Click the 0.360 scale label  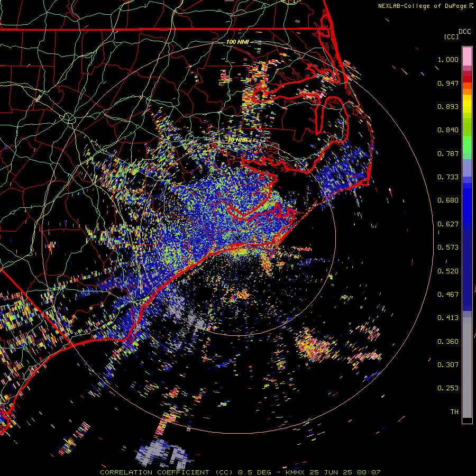click(448, 342)
